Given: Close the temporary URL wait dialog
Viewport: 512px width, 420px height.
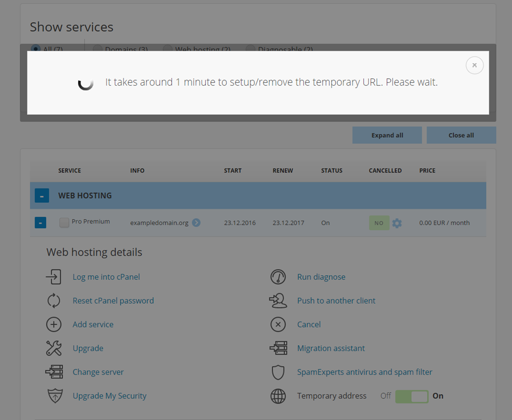Looking at the screenshot, I should 474,65.
